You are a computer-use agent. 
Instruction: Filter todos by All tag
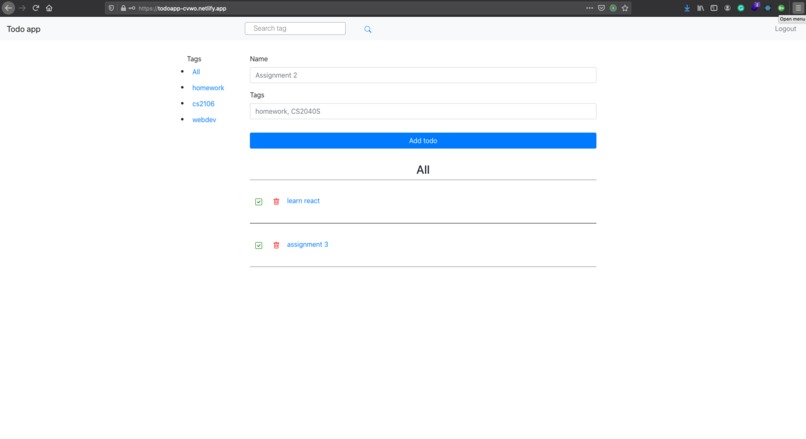pos(196,72)
